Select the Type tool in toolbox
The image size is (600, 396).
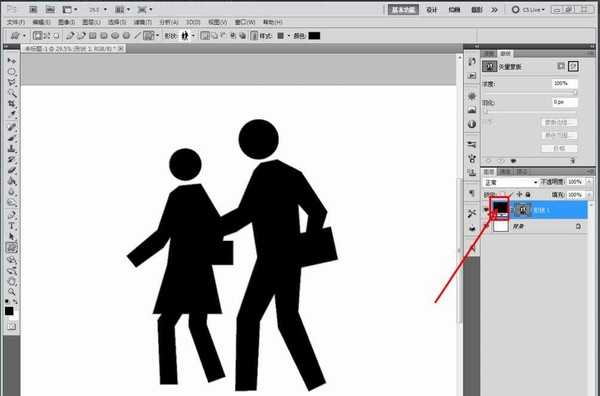[x=12, y=226]
